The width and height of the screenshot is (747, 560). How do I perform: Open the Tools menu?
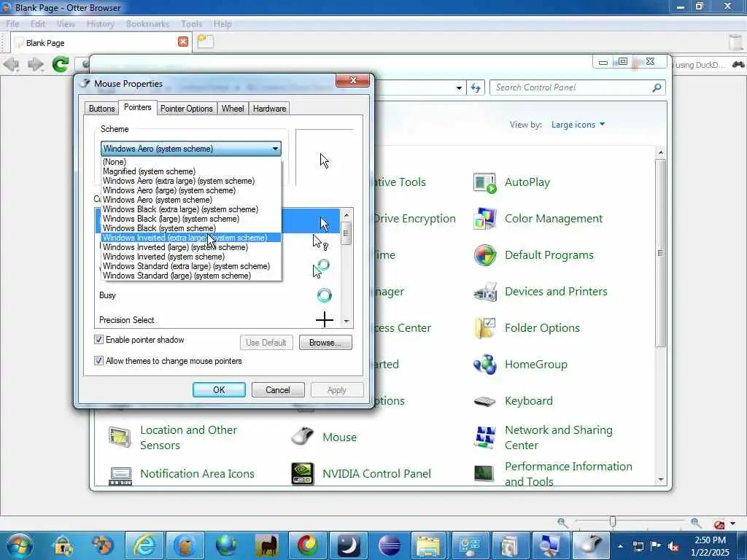click(191, 24)
